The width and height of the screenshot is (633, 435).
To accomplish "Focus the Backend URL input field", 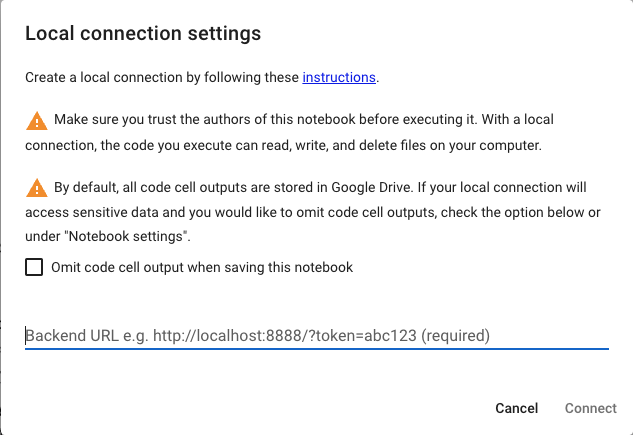I will point(316,335).
